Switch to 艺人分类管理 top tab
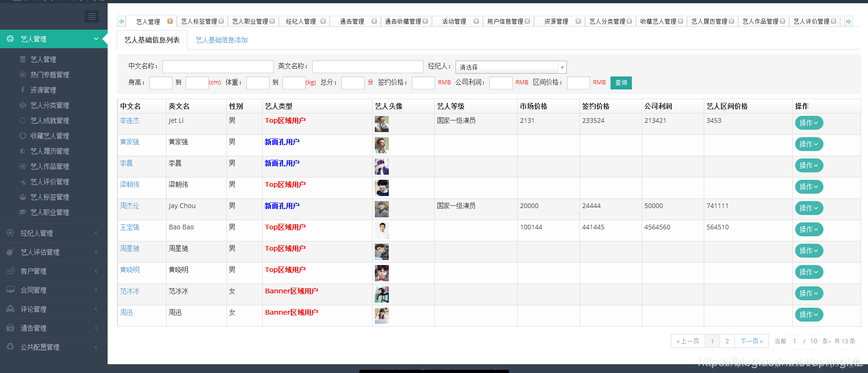This screenshot has height=373, width=868. pyautogui.click(x=607, y=21)
